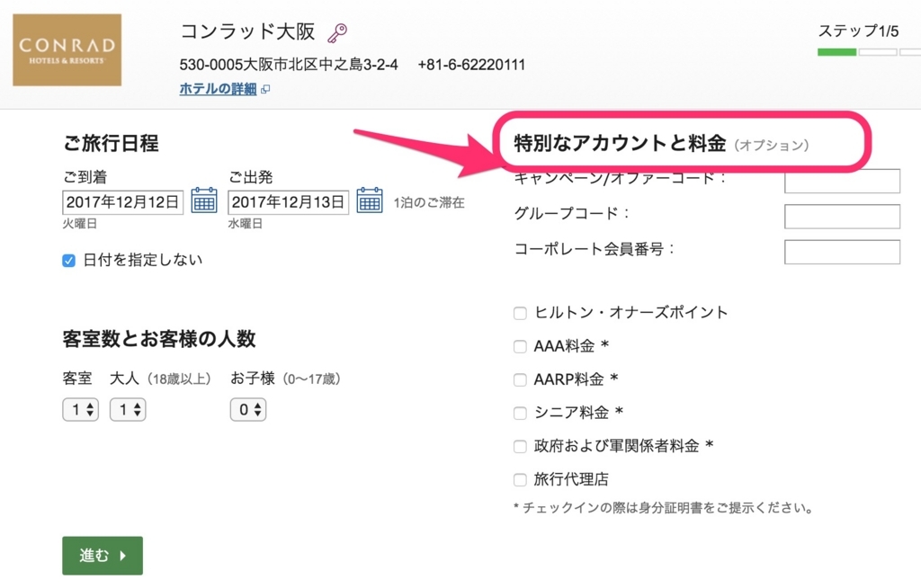The height and width of the screenshot is (588, 921).
Task: Focus the コーポレート会員番号 input field
Action: pos(842,252)
